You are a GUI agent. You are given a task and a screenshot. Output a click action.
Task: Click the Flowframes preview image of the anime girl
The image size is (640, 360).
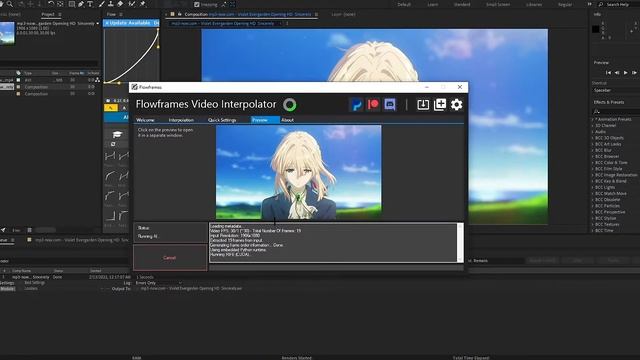coord(298,172)
